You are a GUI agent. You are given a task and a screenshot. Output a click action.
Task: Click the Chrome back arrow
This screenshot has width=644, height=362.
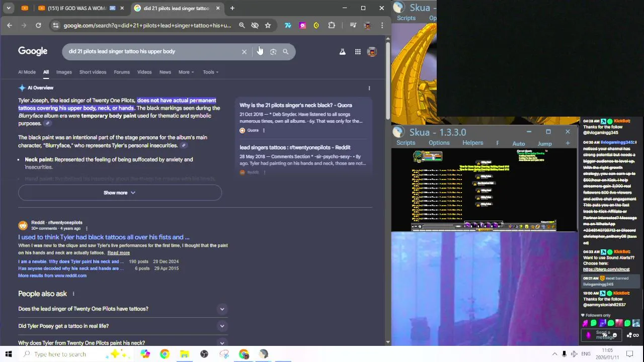coord(10,25)
